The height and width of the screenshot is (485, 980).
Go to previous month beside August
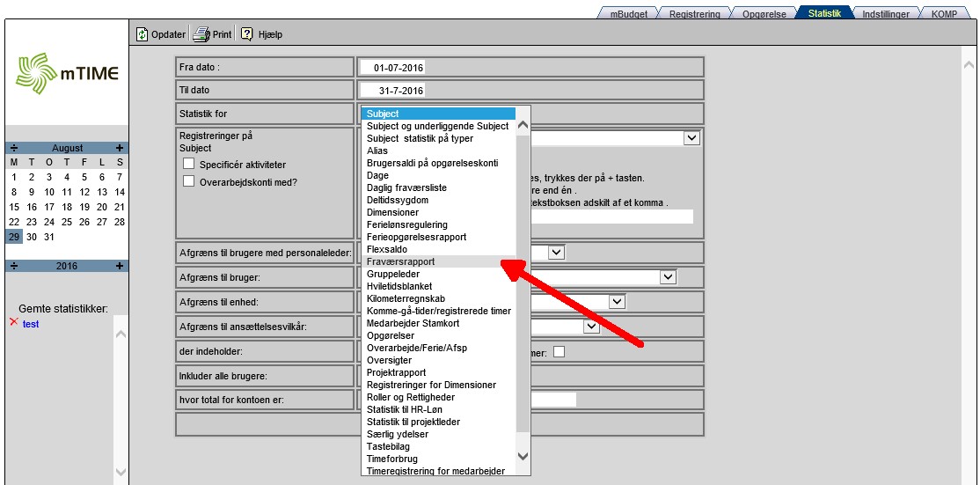point(13,148)
